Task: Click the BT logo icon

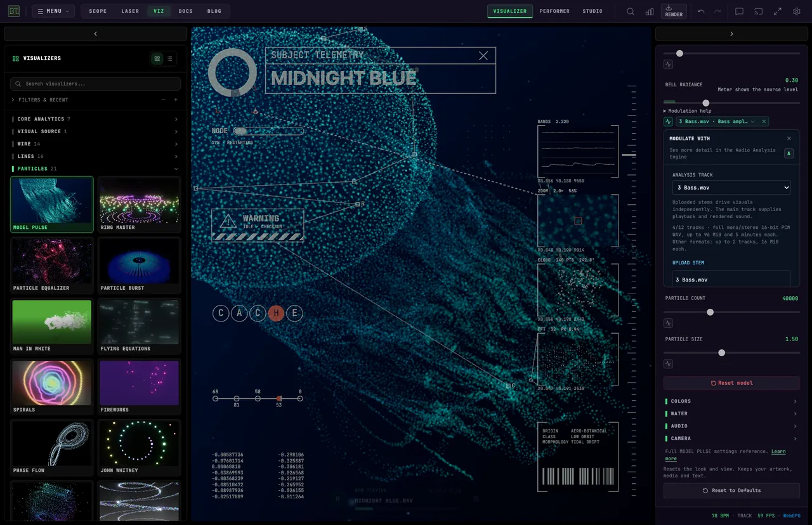Action: coord(13,11)
